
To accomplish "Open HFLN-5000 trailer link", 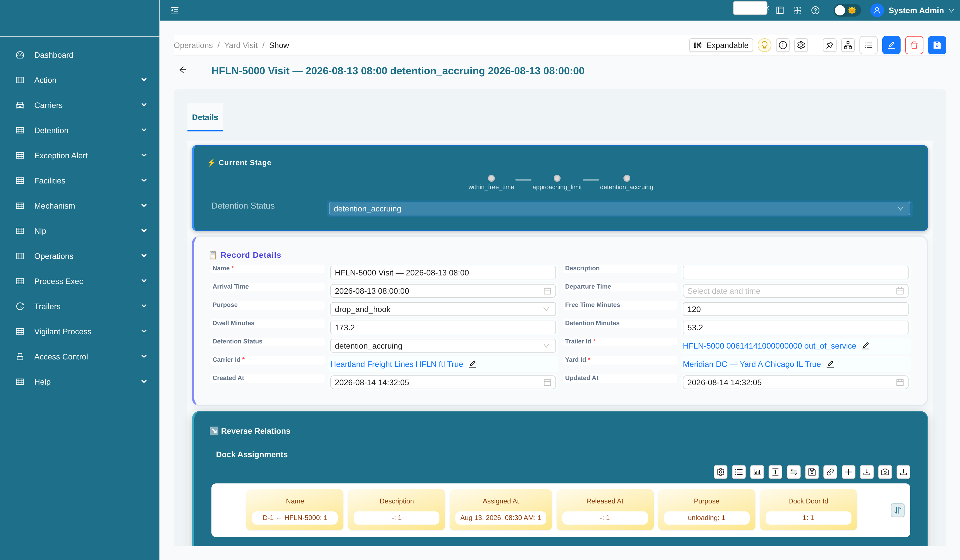I will pyautogui.click(x=769, y=346).
